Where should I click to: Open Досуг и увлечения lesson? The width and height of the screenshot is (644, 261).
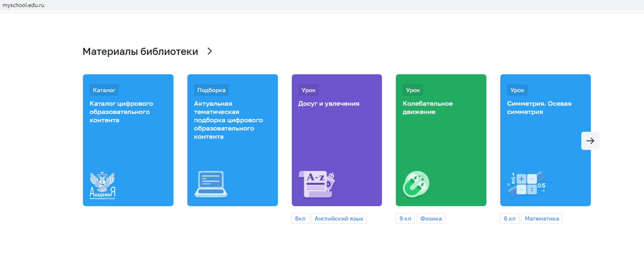[329, 104]
